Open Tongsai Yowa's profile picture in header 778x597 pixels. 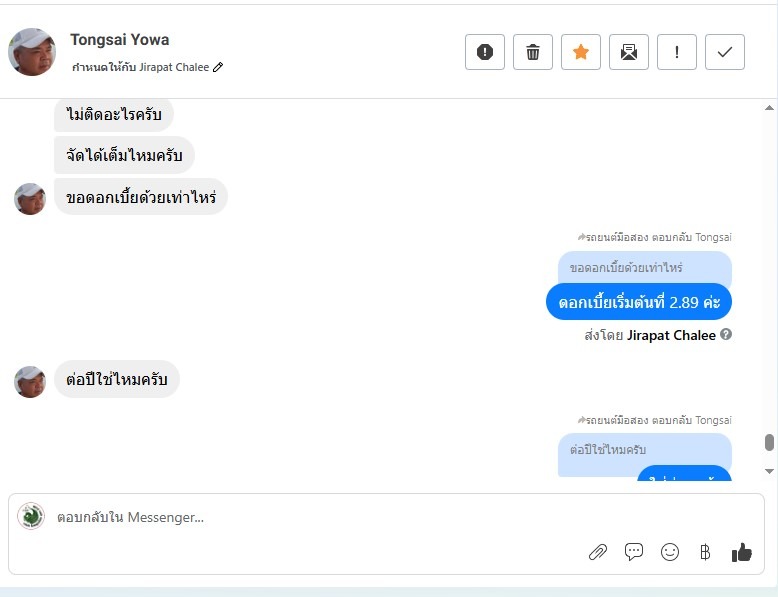click(32, 52)
